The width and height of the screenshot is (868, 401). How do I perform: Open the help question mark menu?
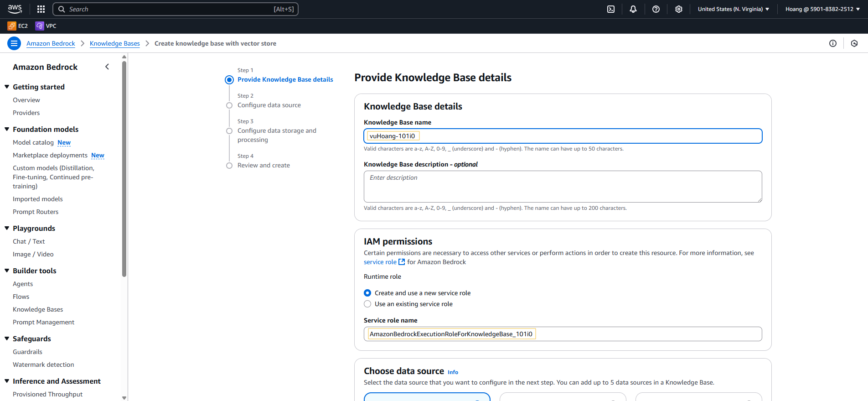(x=656, y=9)
